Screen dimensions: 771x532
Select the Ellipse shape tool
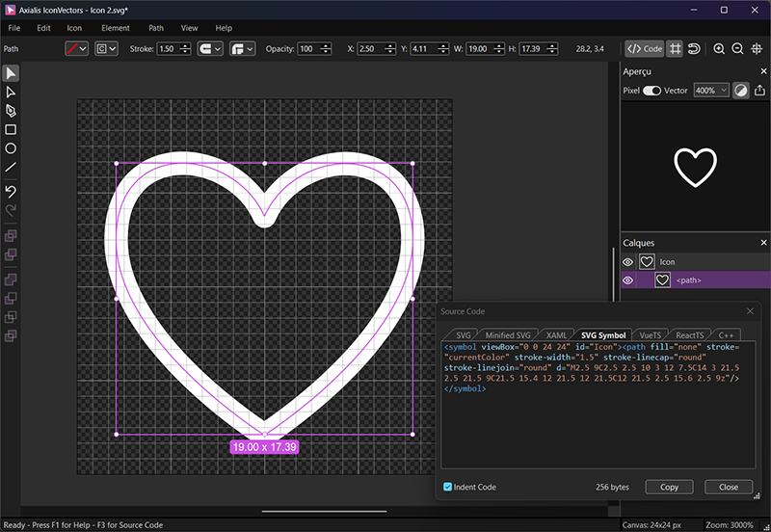(11, 148)
